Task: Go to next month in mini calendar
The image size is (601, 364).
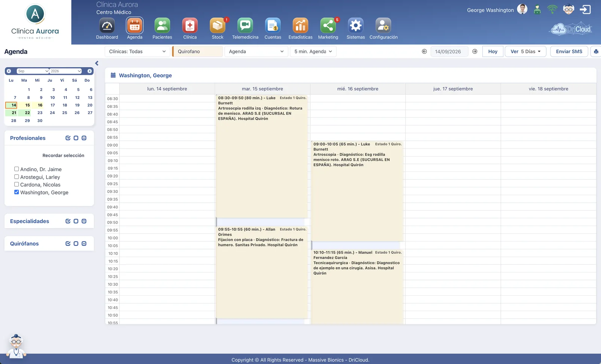Action: 89,71
